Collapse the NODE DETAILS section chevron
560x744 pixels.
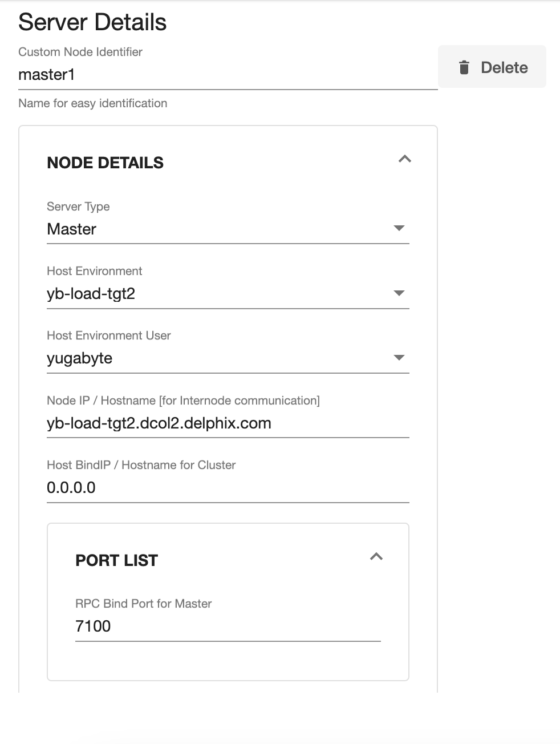(404, 159)
